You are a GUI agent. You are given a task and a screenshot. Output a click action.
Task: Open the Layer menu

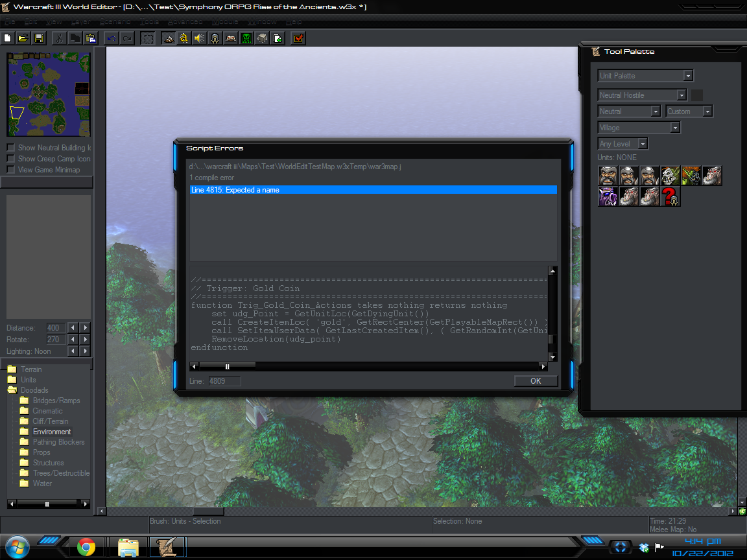(81, 21)
